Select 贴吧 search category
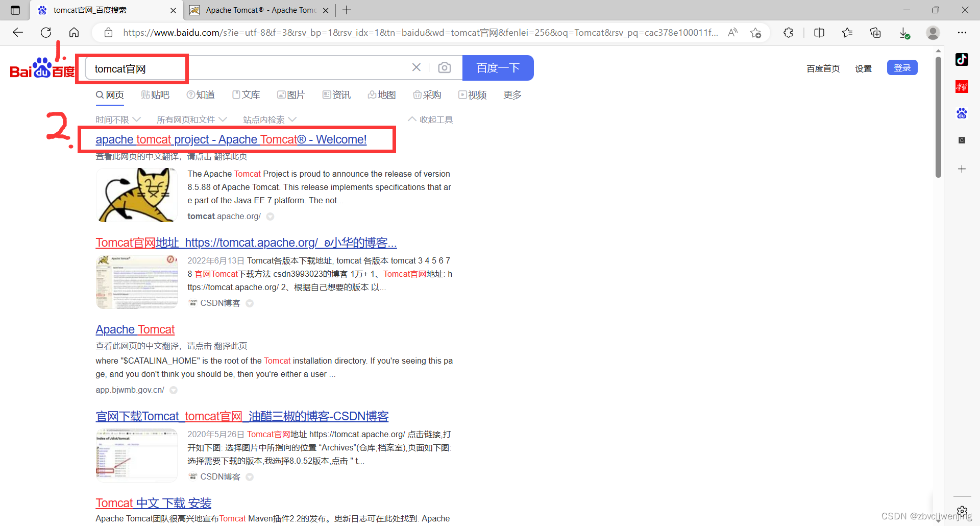The height and width of the screenshot is (526, 980). [155, 95]
